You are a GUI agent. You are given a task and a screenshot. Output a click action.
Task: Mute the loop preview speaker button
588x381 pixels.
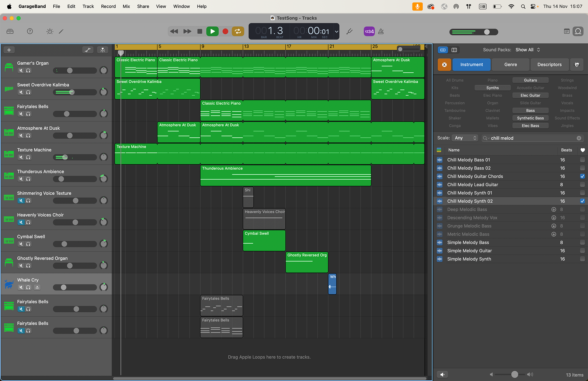pos(442,375)
